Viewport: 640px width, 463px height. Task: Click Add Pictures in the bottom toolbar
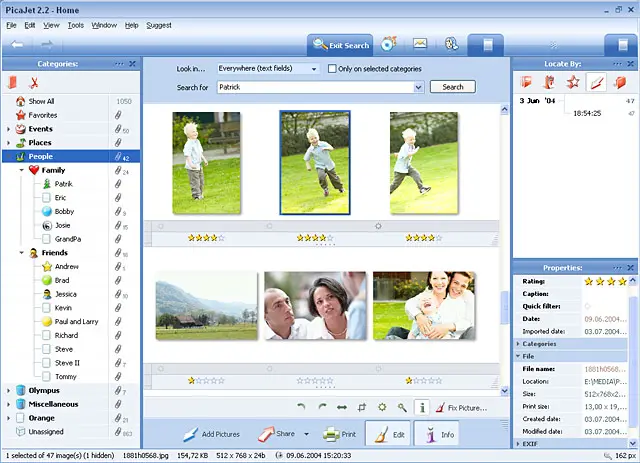pos(211,435)
